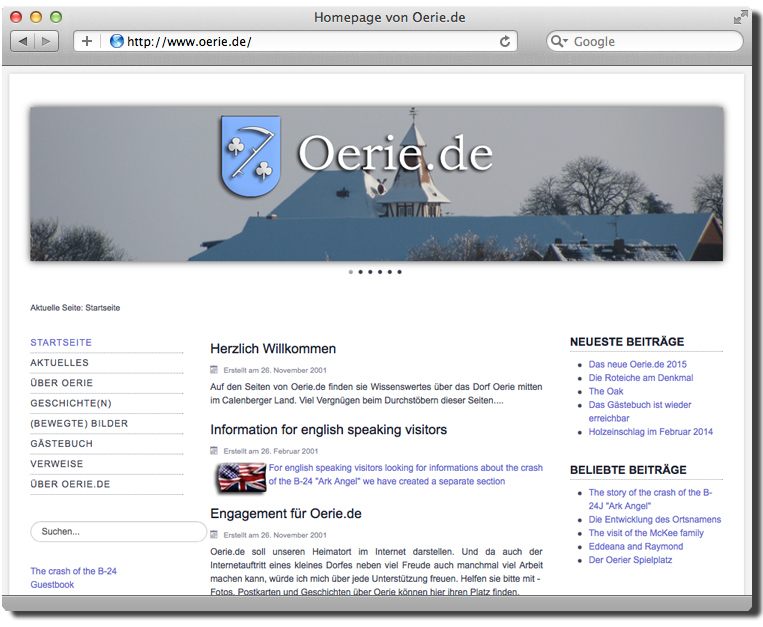Open Eddeana and Raymond link

pyautogui.click(x=636, y=546)
